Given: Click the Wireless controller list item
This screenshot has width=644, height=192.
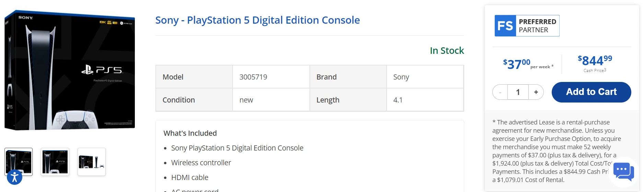Looking at the screenshot, I should [x=201, y=163].
